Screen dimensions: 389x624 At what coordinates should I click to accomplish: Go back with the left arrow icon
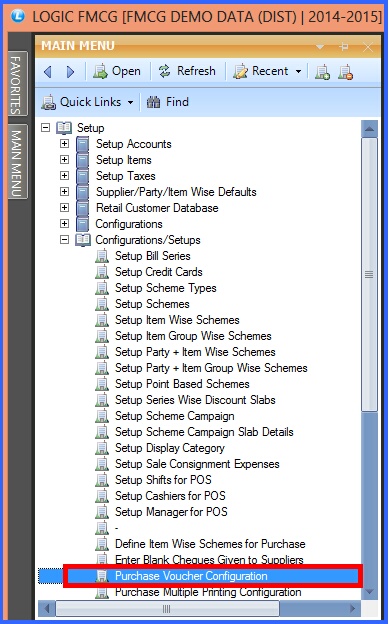click(48, 72)
